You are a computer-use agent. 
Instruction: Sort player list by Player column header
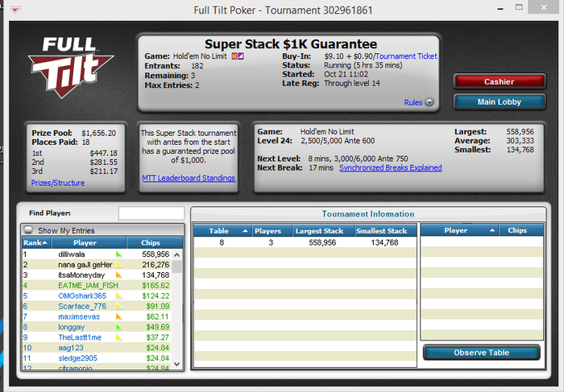(x=89, y=243)
